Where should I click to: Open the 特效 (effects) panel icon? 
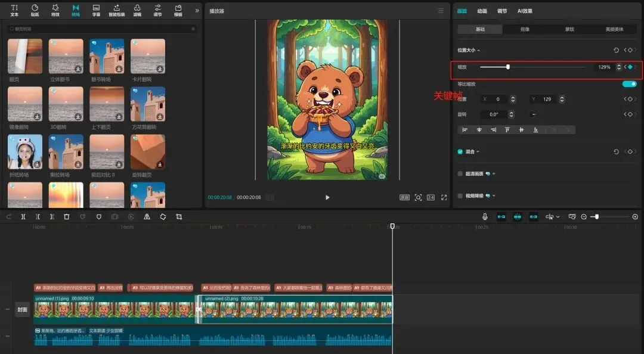[55, 10]
